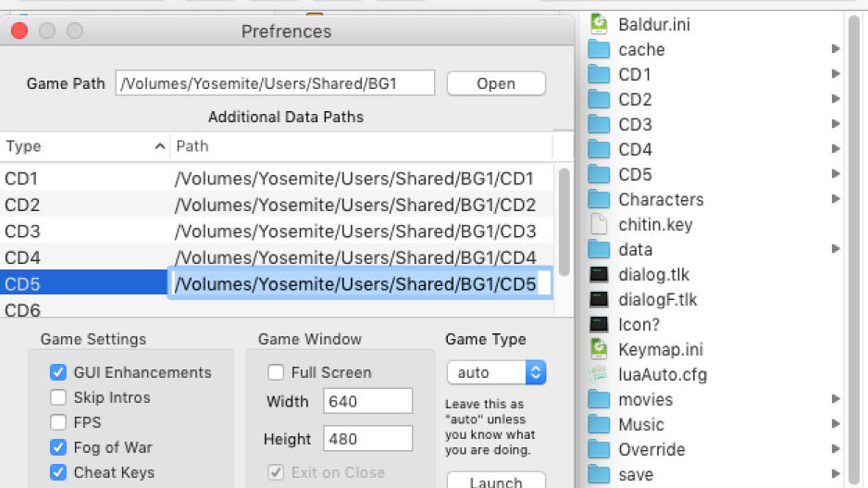Turn on the Full Screen checkbox
868x488 pixels.
(276, 372)
